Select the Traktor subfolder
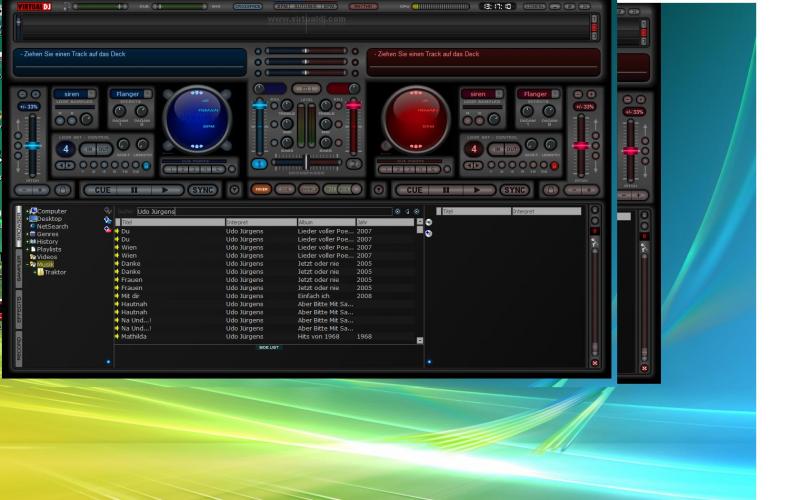800x500 pixels. point(55,272)
